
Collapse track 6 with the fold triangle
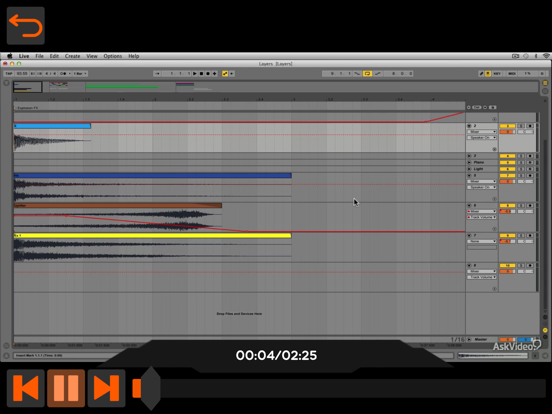469,205
